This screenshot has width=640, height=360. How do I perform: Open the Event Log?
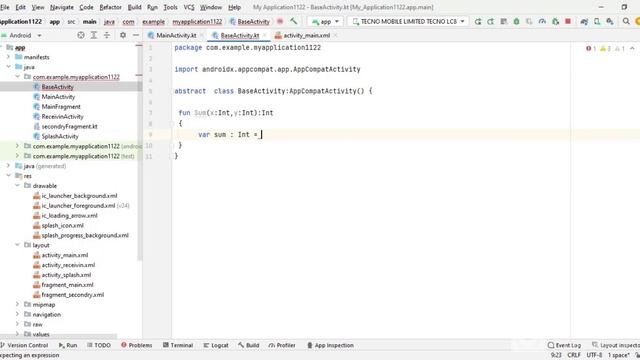click(564, 345)
